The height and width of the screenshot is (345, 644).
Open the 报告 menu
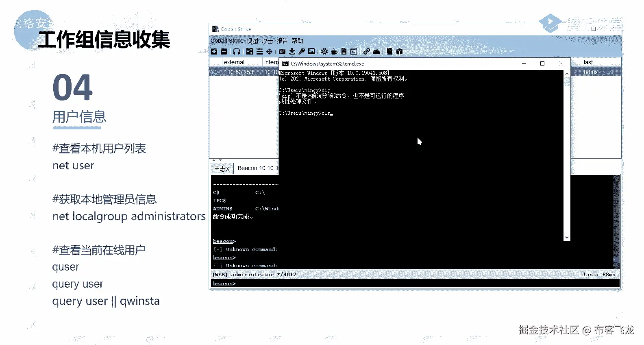(x=282, y=41)
